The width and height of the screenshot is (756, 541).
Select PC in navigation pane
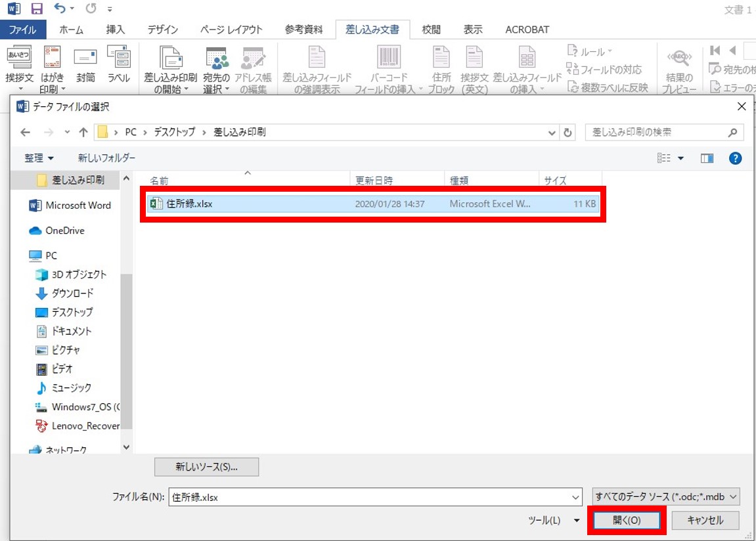click(43, 256)
